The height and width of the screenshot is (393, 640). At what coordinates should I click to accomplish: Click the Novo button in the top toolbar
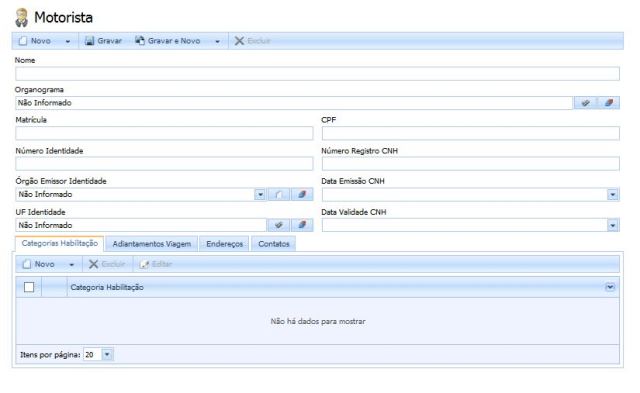coord(35,41)
